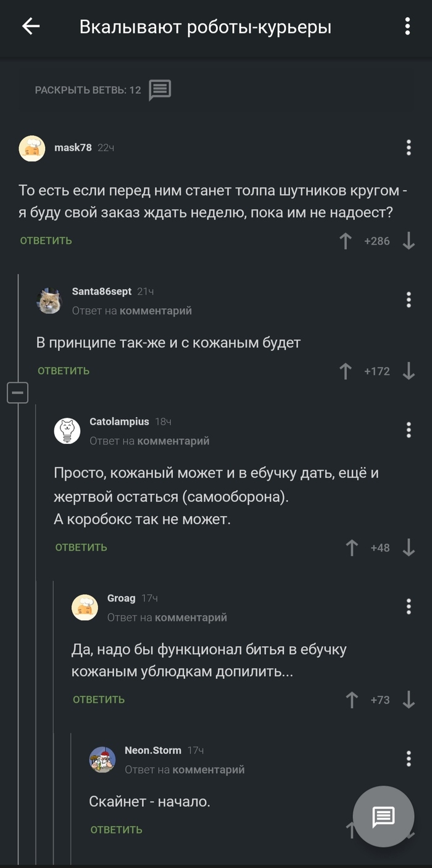Reply to mask78 via ОТВЕТИТЬ
Image resolution: width=432 pixels, height=868 pixels.
45,241
